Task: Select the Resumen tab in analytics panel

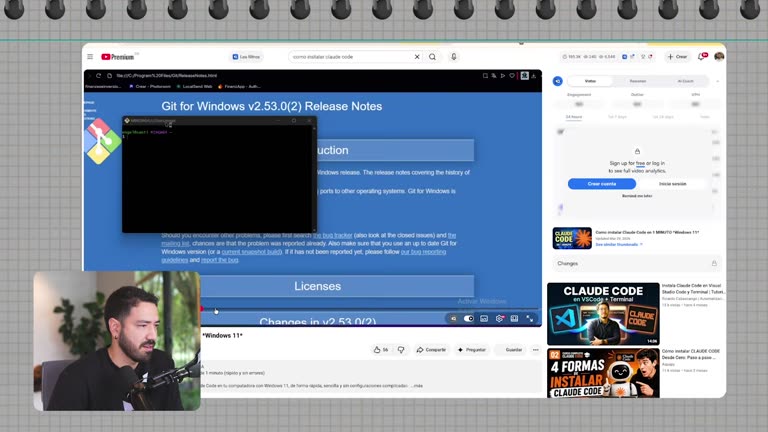Action: pos(638,81)
